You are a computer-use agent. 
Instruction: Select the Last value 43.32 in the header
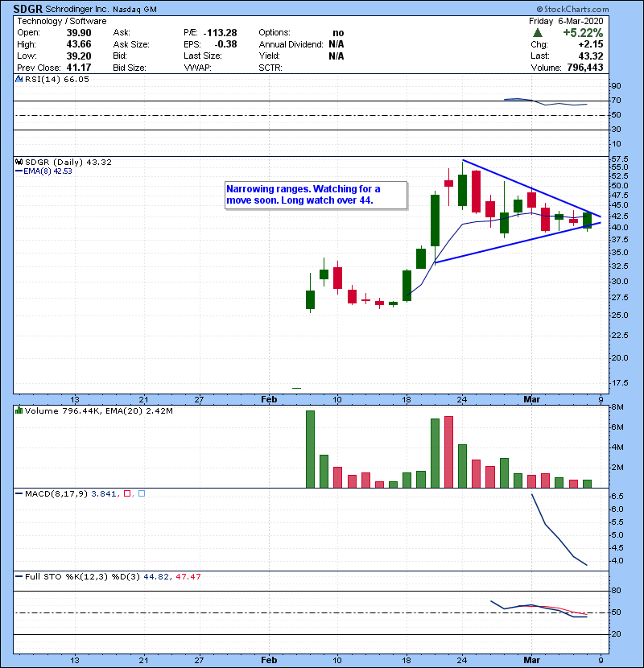click(591, 56)
